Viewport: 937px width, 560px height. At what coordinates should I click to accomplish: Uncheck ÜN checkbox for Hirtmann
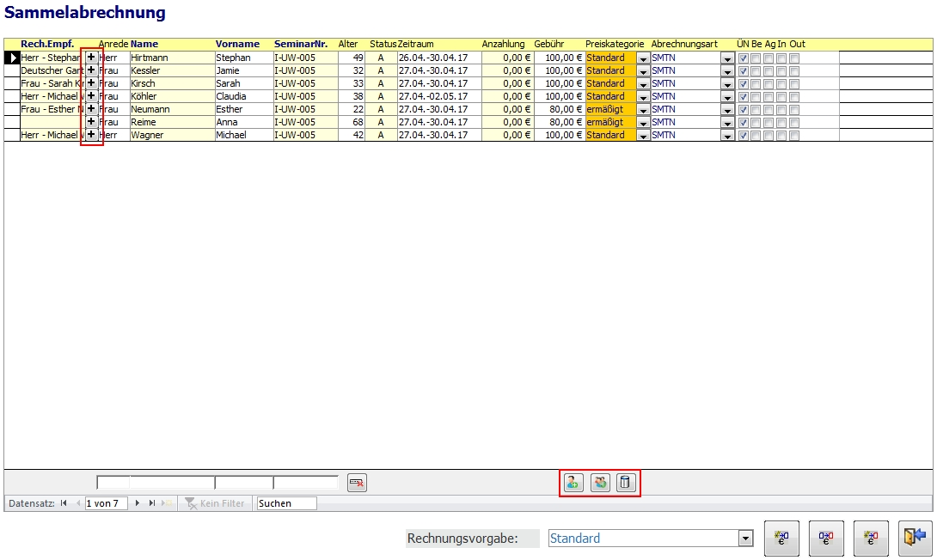click(744, 58)
